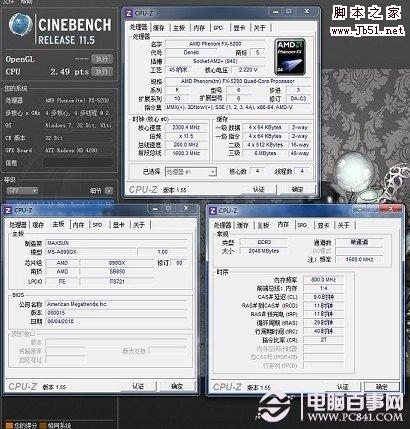This screenshot has height=429, width=410.
Task: Select 处理器 tab in processor CPU-Z window
Action: pos(139,27)
